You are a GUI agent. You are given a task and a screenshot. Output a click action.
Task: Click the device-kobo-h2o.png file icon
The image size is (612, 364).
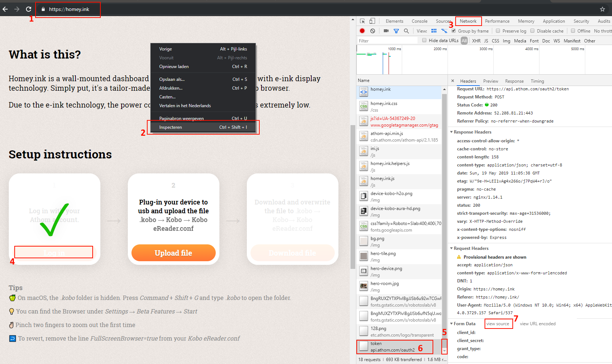[364, 196]
